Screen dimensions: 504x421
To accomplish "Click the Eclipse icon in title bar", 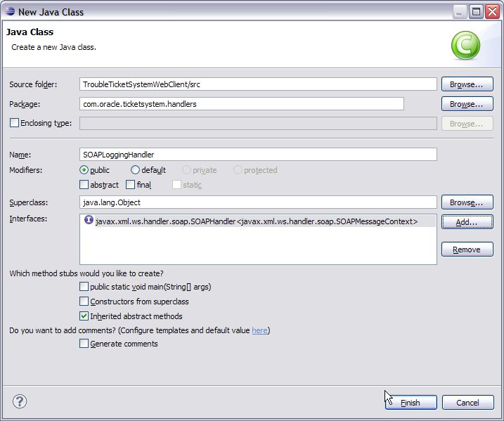I will [11, 11].
